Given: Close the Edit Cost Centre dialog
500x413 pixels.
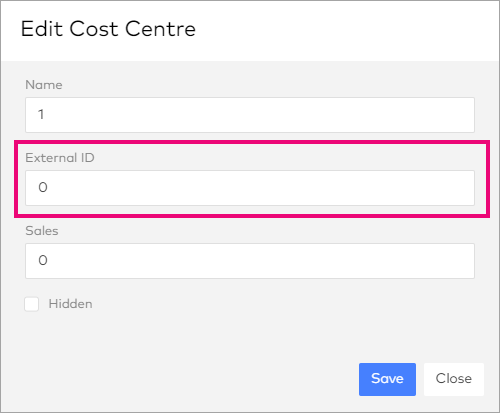Looking at the screenshot, I should (x=454, y=379).
